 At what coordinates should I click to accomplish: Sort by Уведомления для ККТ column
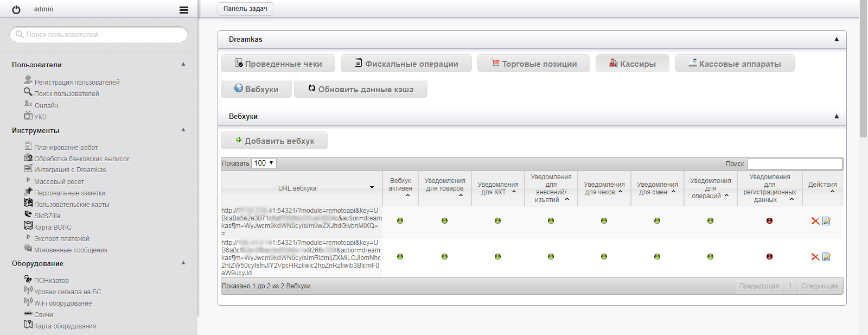point(498,188)
